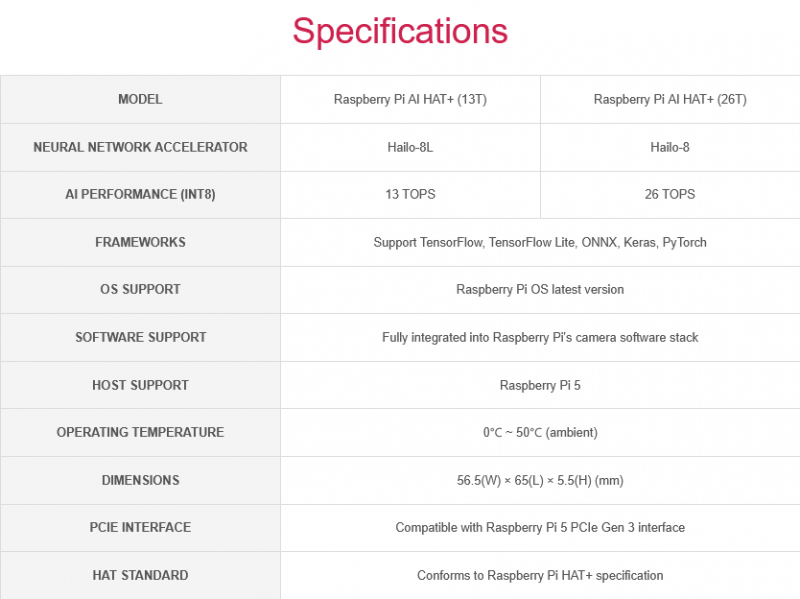The image size is (800, 599).
Task: Select the Raspberry Pi AI HAT+ (13T) cell
Action: [x=410, y=99]
